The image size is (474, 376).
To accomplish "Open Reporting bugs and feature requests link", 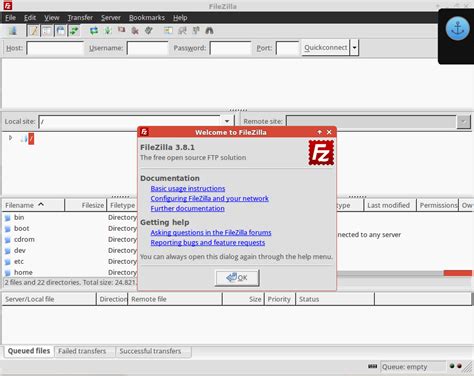I will click(208, 242).
